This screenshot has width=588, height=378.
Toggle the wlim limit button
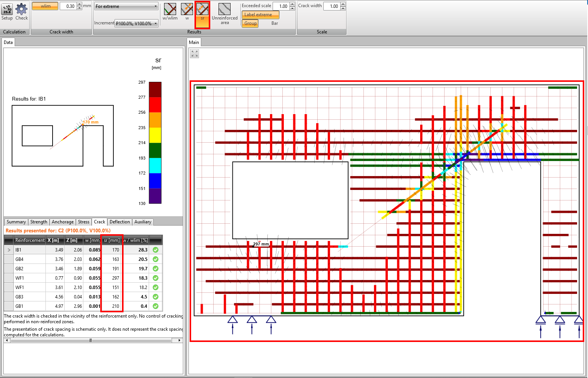coord(45,6)
